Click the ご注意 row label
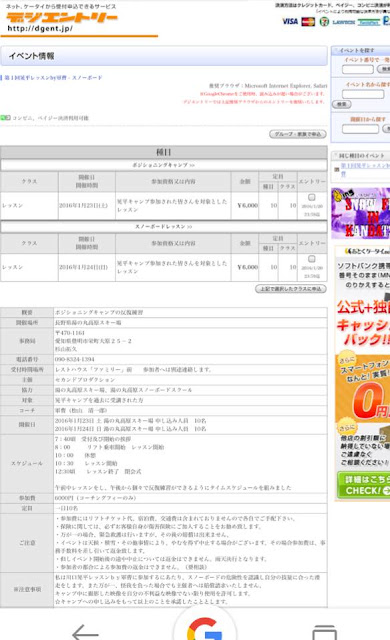The height and width of the screenshot is (640, 390). (27, 543)
